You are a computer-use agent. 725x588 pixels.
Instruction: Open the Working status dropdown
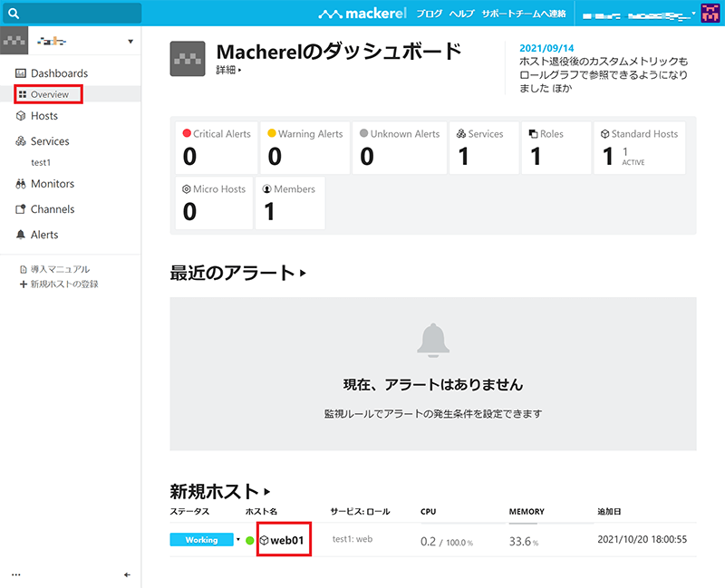point(238,540)
